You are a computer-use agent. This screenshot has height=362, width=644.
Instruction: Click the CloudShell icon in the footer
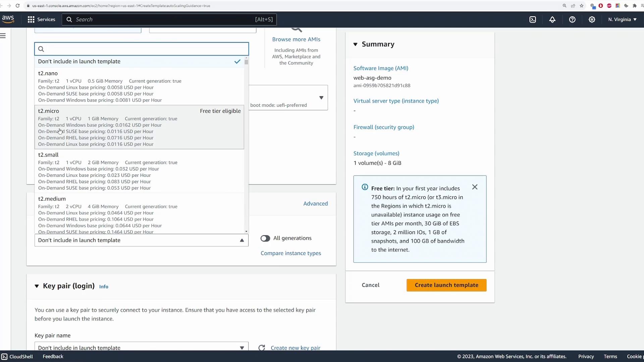(4, 356)
